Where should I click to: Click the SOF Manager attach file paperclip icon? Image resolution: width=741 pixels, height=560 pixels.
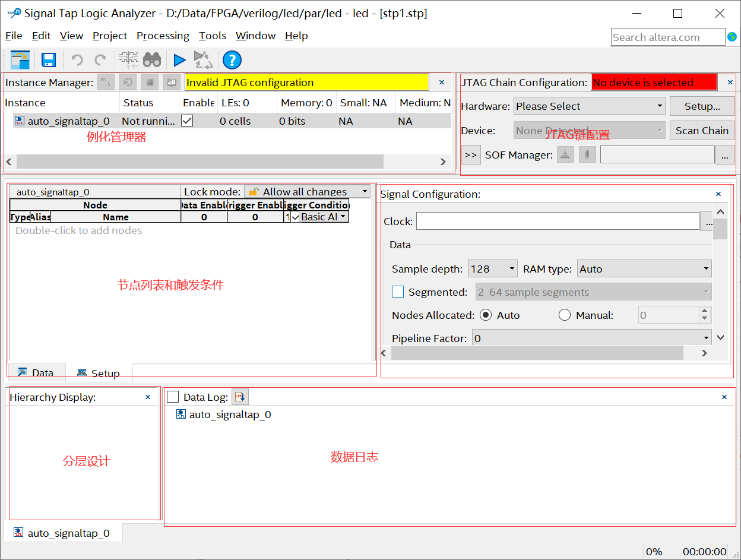point(587,155)
